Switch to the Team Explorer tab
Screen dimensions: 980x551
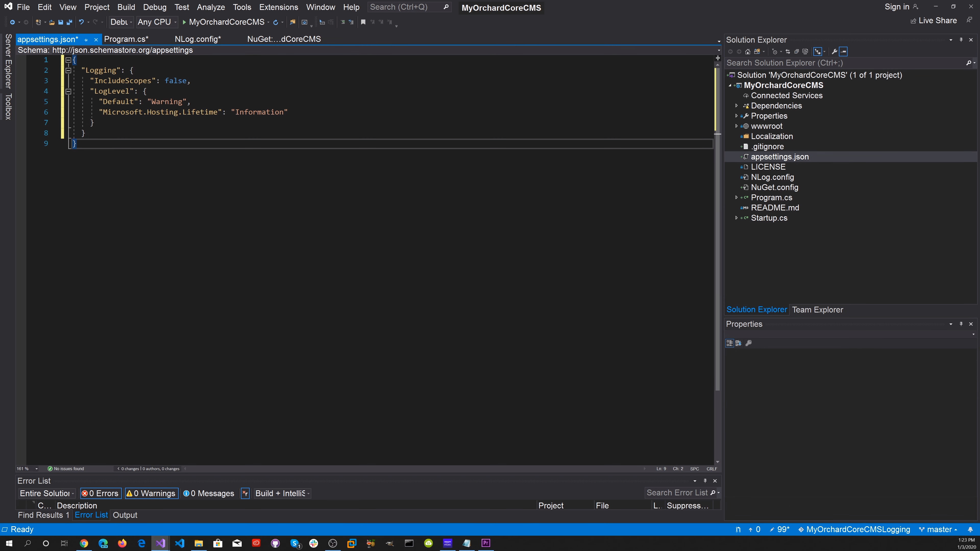point(817,310)
